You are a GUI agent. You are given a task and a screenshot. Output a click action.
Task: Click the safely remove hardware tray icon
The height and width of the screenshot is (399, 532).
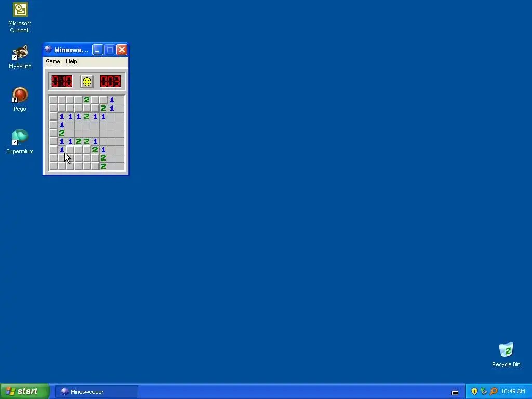tap(484, 392)
